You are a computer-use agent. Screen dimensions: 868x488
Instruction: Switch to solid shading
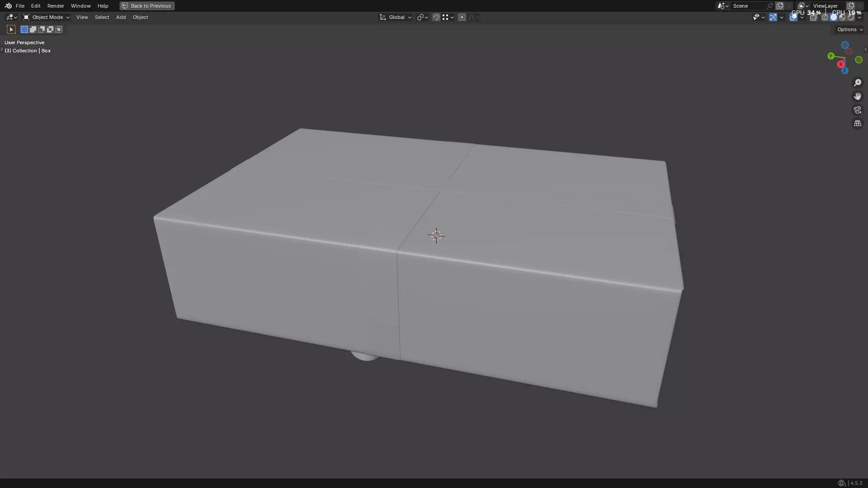pos(834,17)
